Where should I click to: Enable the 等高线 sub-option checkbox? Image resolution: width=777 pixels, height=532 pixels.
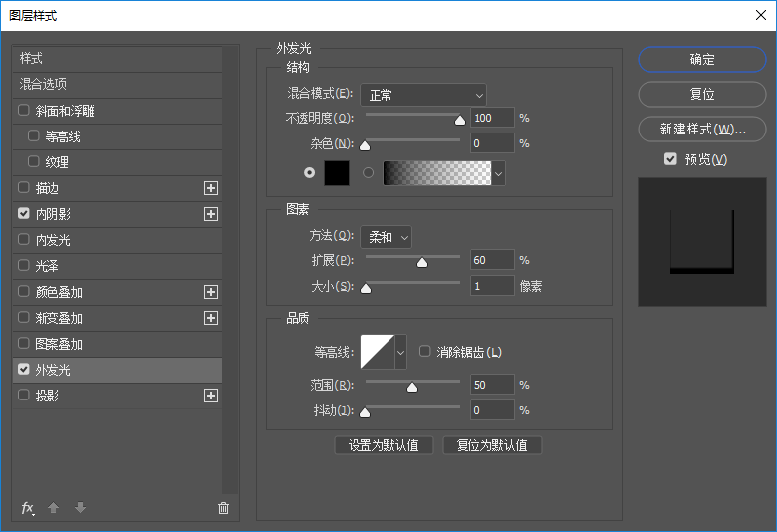(33, 135)
